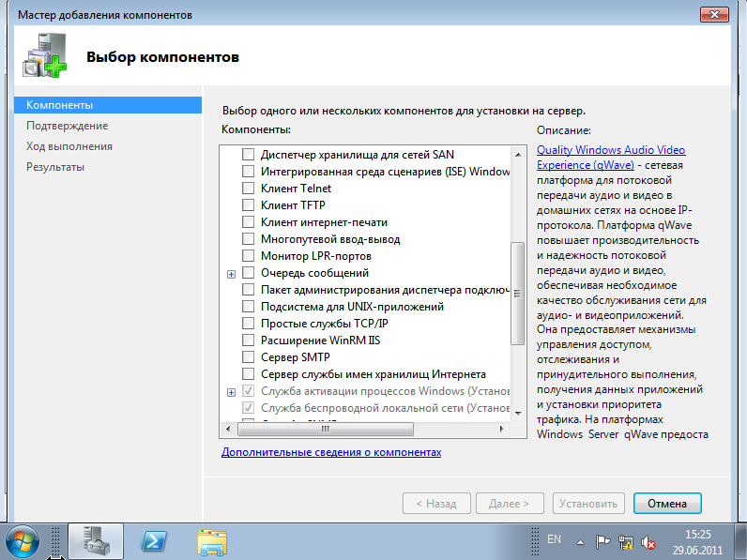Click the EN language indicator
Viewport: 747px width, 560px height.
pyautogui.click(x=554, y=539)
